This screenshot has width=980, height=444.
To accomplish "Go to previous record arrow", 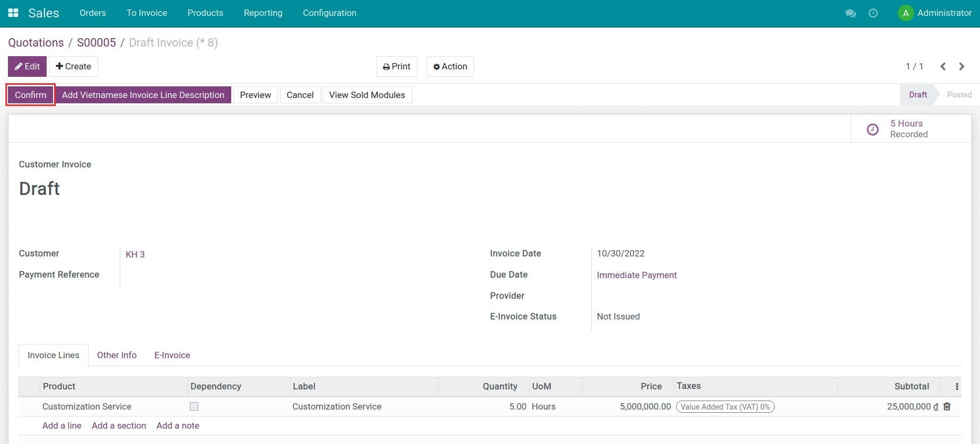I will click(x=943, y=66).
